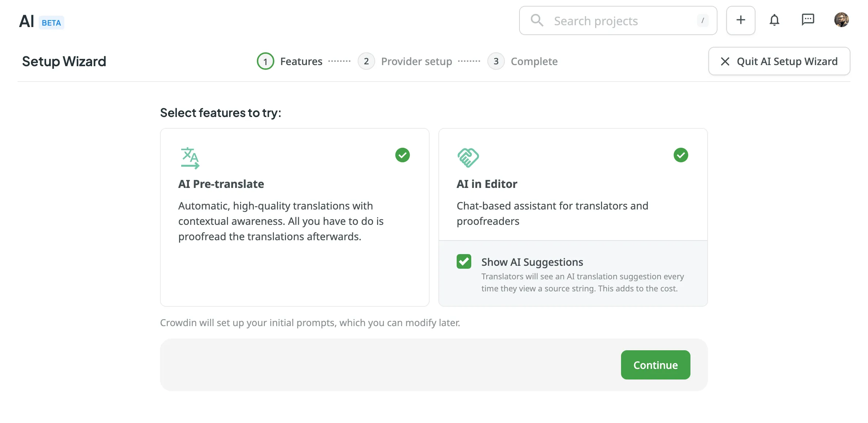The height and width of the screenshot is (423, 868).
Task: Click the notification bell icon
Action: (774, 20)
